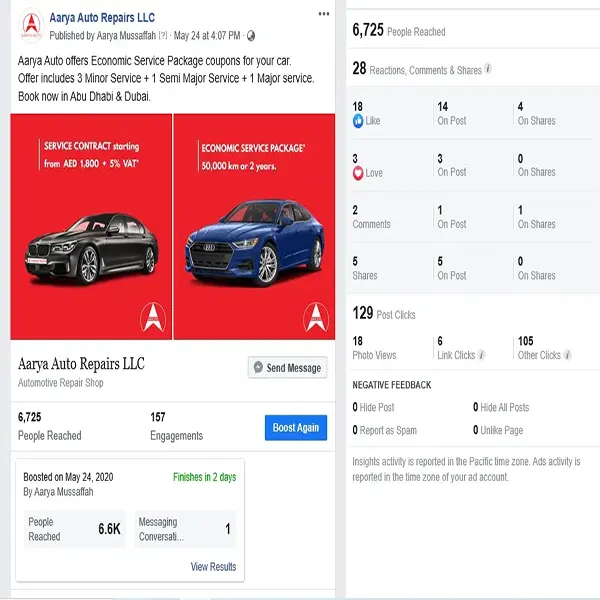This screenshot has height=600, width=600.
Task: Click the info icon next to Link Clicks
Action: pos(482,355)
